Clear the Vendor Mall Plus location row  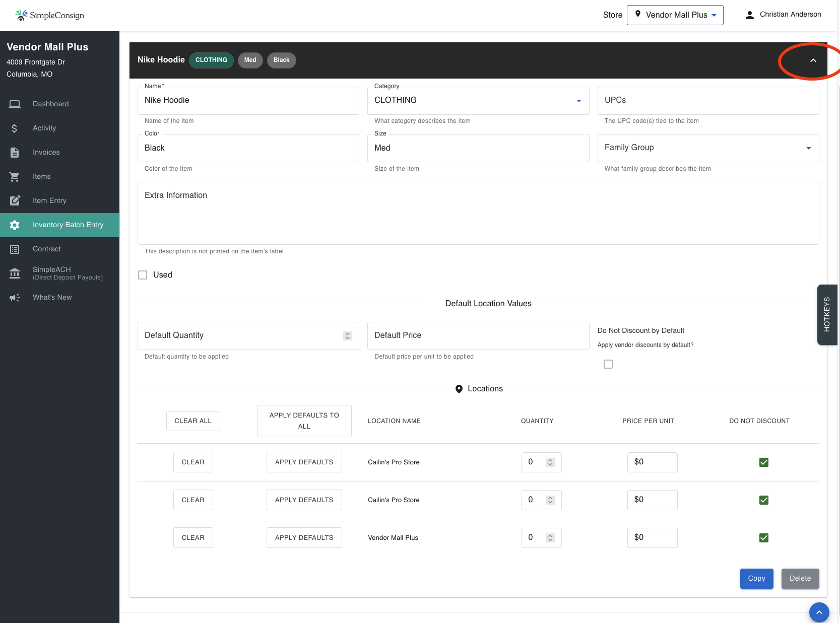tap(193, 538)
